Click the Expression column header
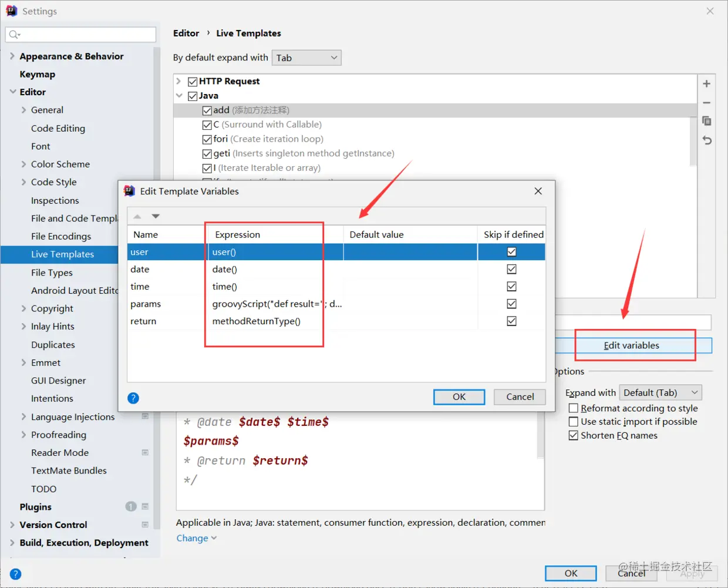 (276, 234)
